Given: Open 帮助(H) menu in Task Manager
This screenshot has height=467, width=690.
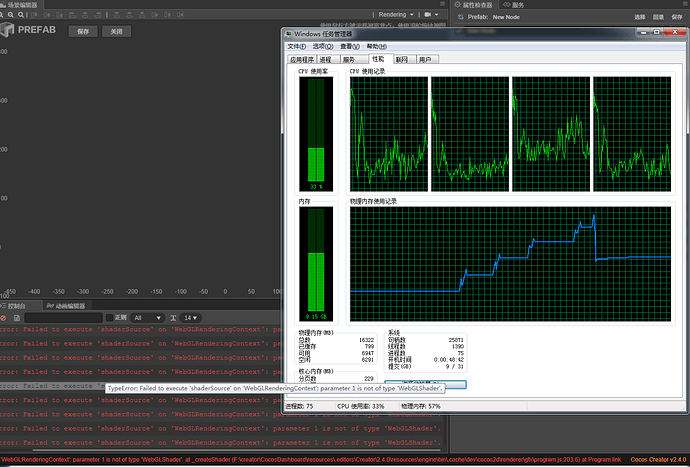Looking at the screenshot, I should click(x=377, y=46).
